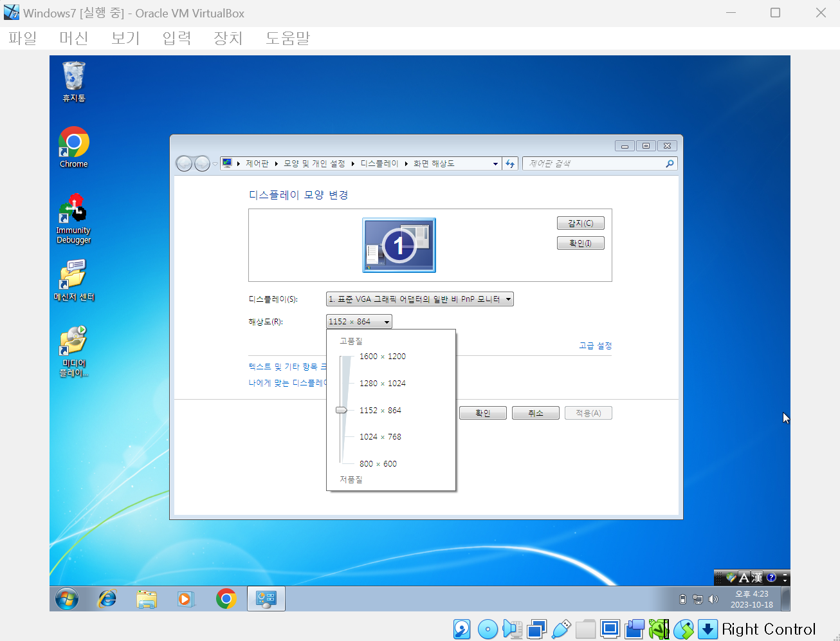Open the 보기 menu
Screen dimensions: 840x641
pyautogui.click(x=125, y=38)
